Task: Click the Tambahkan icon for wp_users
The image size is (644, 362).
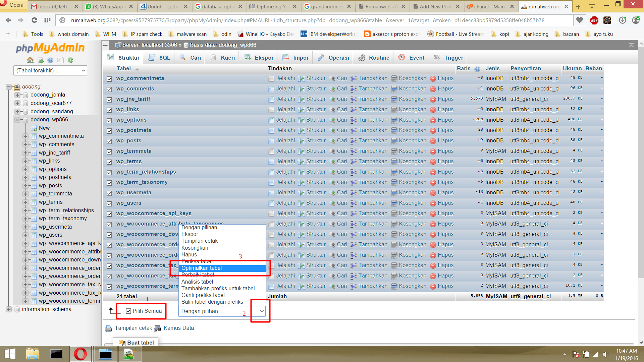Action: click(354, 203)
